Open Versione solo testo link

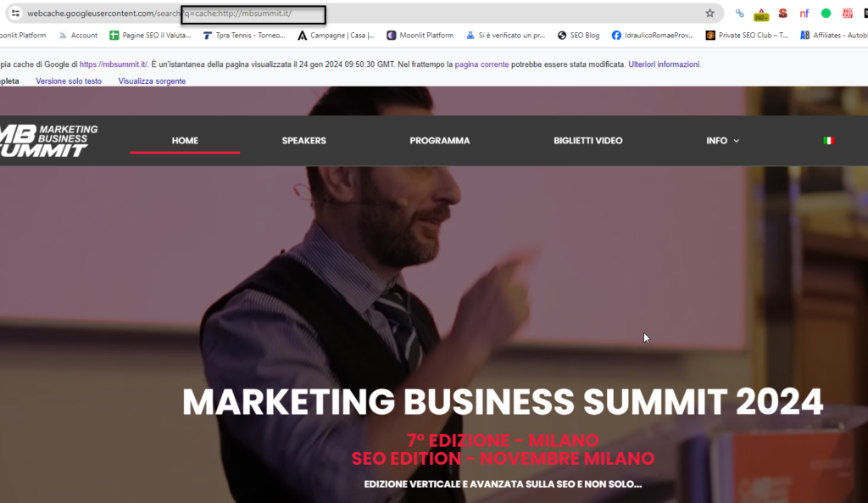69,81
